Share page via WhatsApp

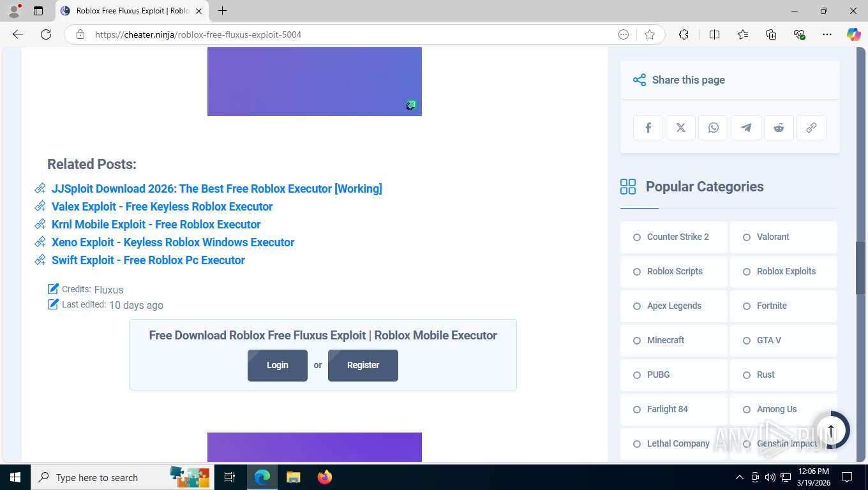(714, 128)
